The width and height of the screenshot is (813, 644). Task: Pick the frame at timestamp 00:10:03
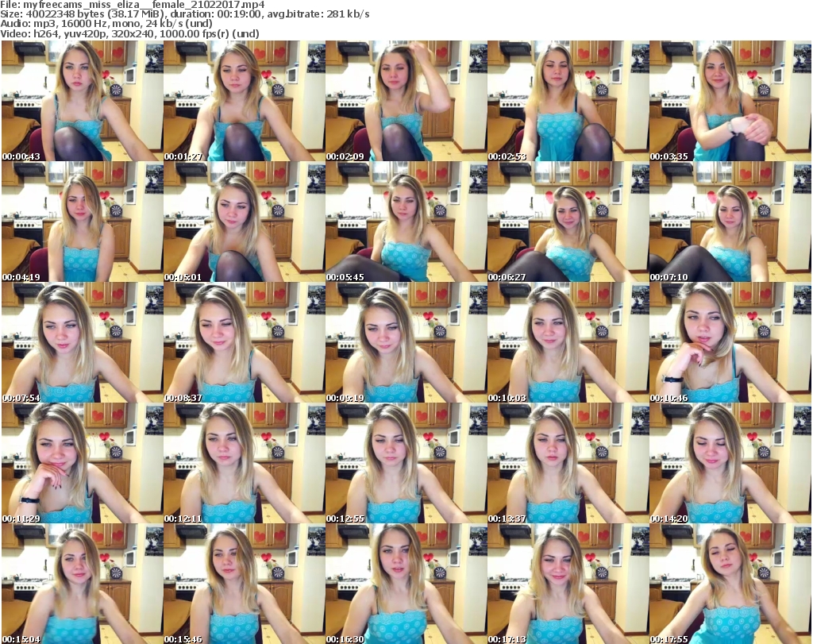coord(568,342)
